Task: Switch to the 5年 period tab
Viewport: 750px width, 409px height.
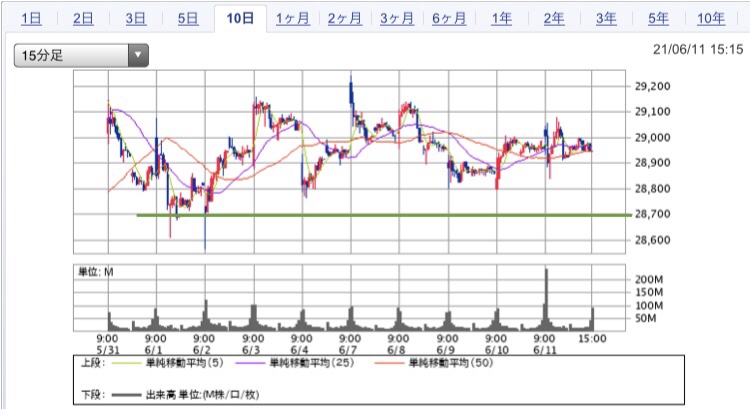Action: tap(659, 19)
